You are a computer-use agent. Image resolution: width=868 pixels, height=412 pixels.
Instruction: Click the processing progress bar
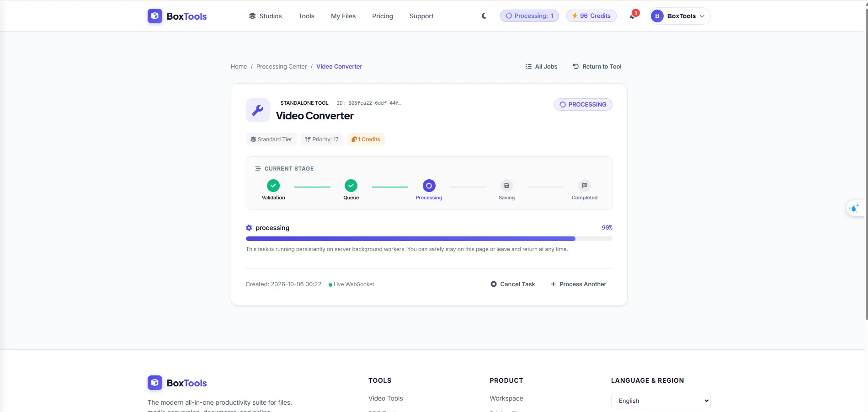pyautogui.click(x=429, y=239)
